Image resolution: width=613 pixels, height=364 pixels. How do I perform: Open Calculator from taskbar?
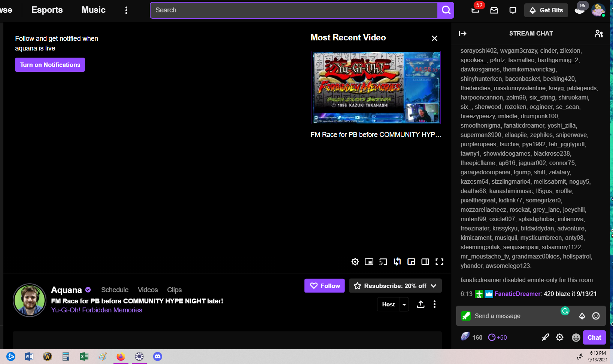66,357
